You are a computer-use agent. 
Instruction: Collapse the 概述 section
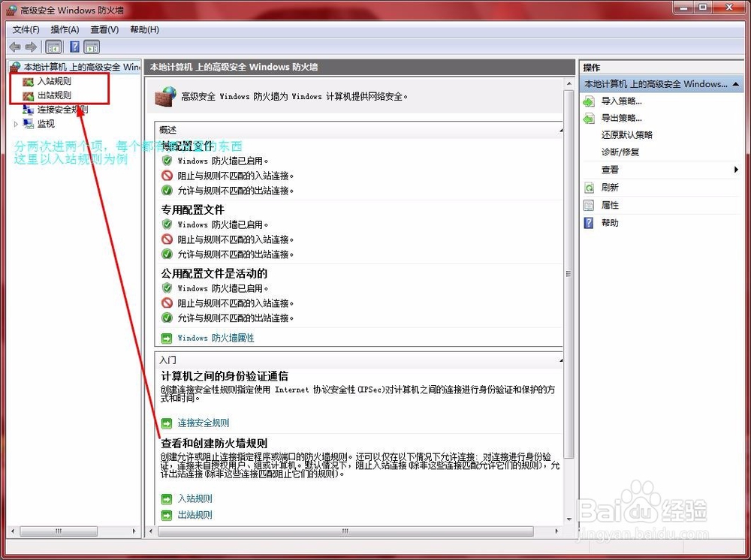(561, 130)
